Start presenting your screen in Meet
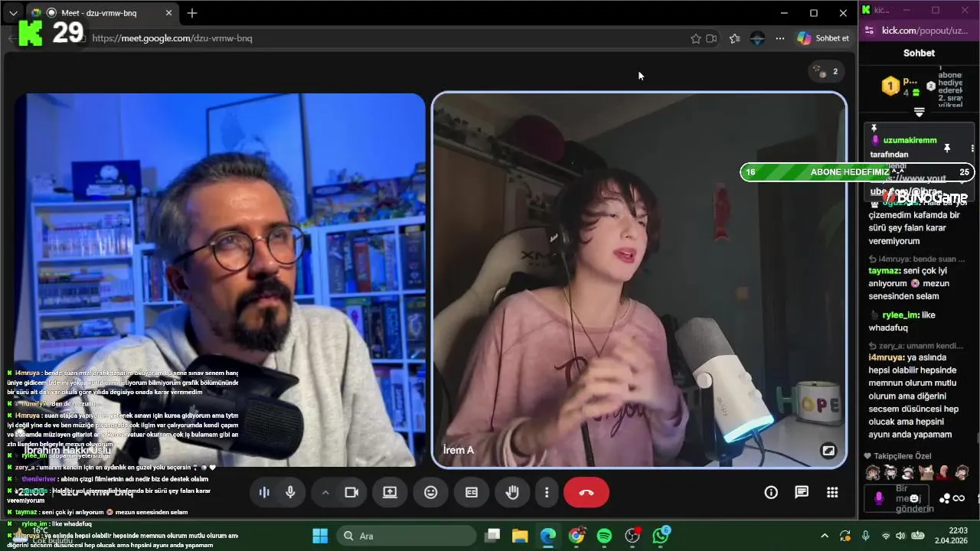Viewport: 980px width, 551px height. [390, 492]
